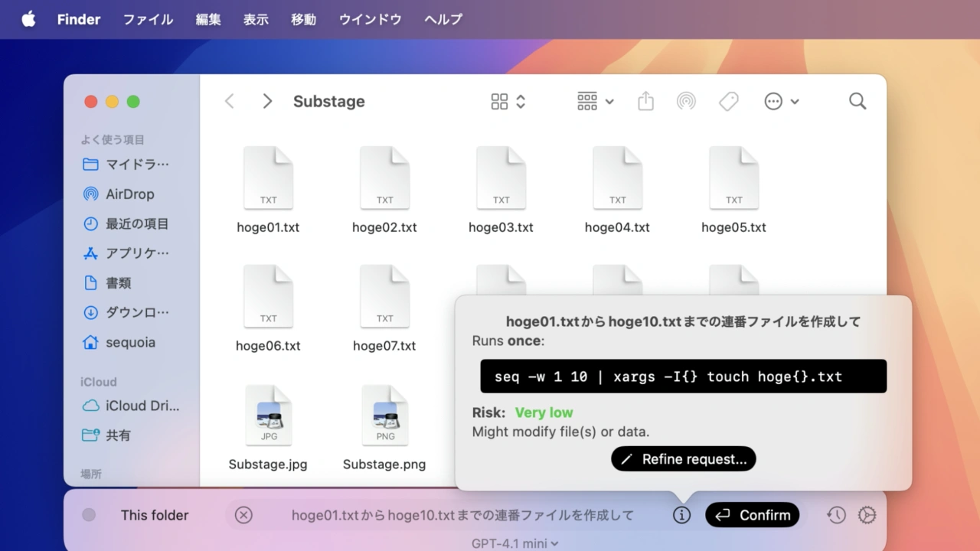This screenshot has height=551, width=980.
Task: Click the tag icon in toolbar
Action: [x=728, y=101]
